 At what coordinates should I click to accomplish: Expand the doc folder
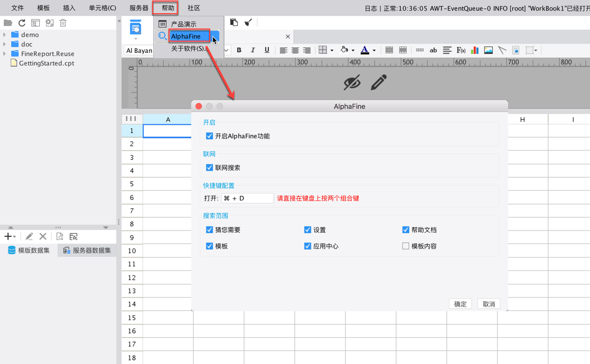click(x=5, y=44)
